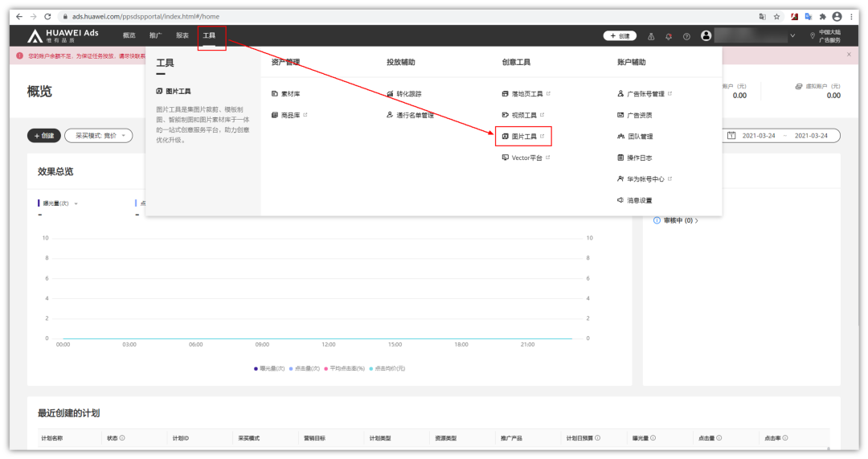868x459 pixels.
Task: Click the notification bell icon
Action: [669, 36]
